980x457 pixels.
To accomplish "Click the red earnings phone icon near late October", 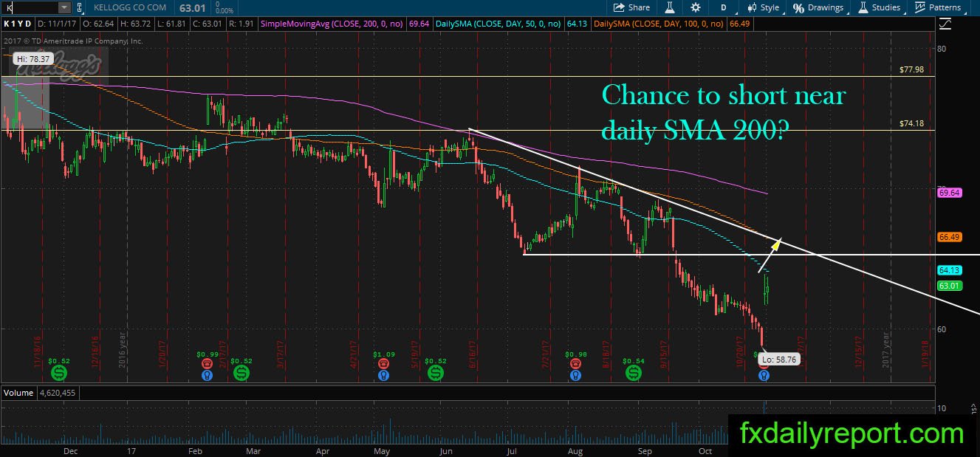I will coord(764,365).
